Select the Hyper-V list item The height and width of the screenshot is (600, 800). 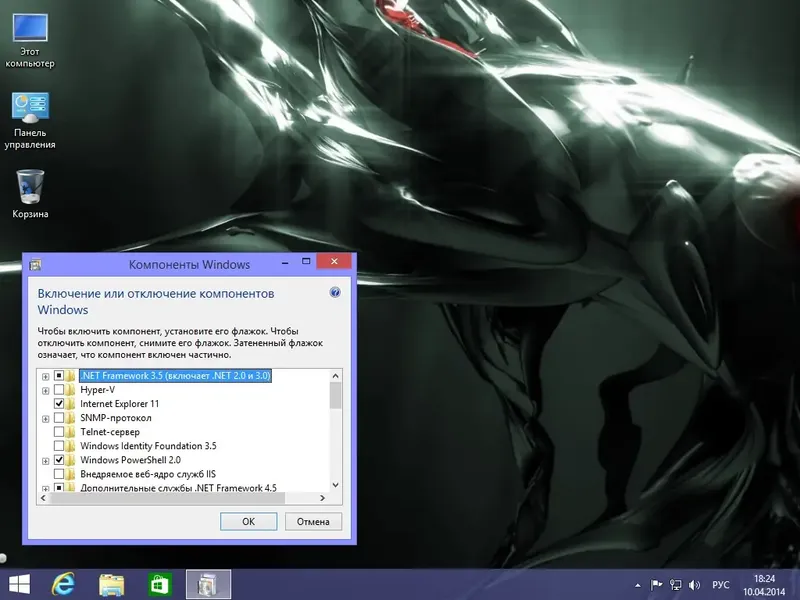97,390
